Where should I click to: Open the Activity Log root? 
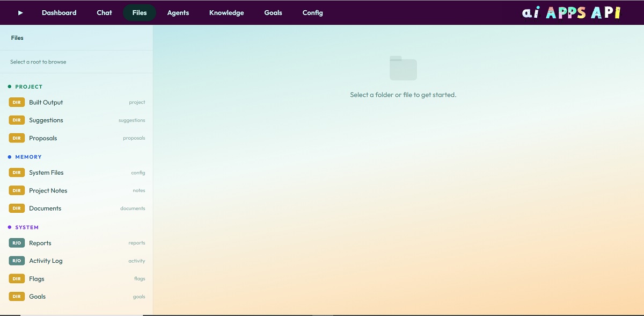[x=77, y=261]
